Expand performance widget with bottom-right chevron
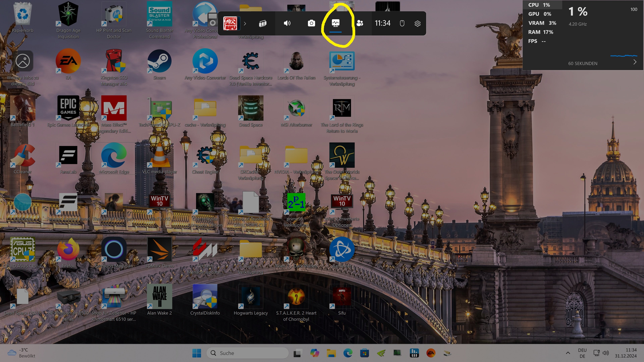 click(635, 62)
